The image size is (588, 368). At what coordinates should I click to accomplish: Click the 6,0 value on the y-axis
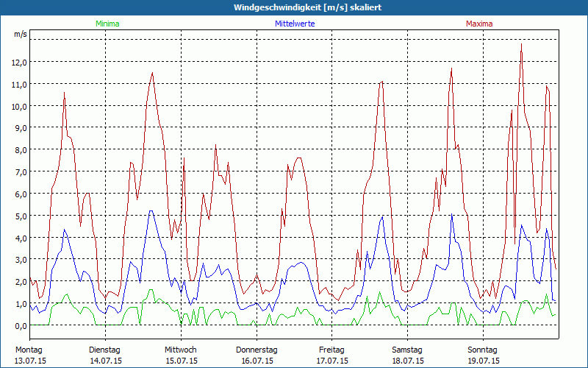(x=21, y=194)
